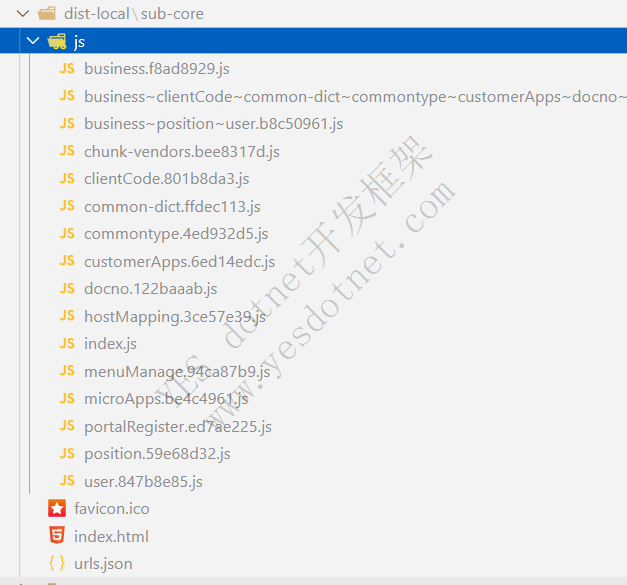Open hostMapping.3ce57e39.js
This screenshot has height=585, width=627.
(x=175, y=316)
